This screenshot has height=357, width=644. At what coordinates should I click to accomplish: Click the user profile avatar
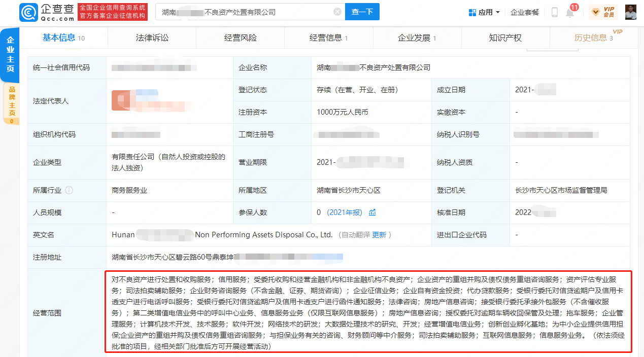coord(631,11)
